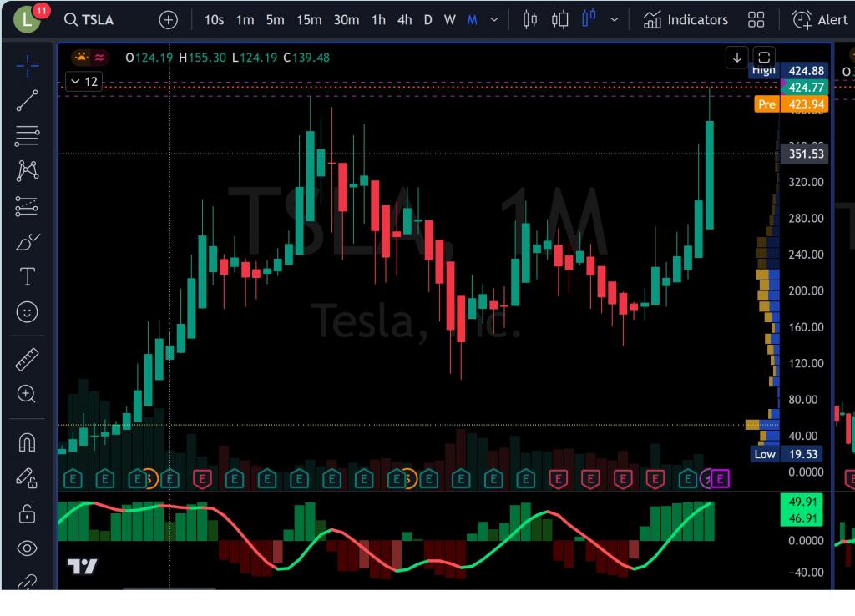Image resolution: width=855 pixels, height=616 pixels.
Task: Click the 240.00 price axis label
Action: point(806,255)
